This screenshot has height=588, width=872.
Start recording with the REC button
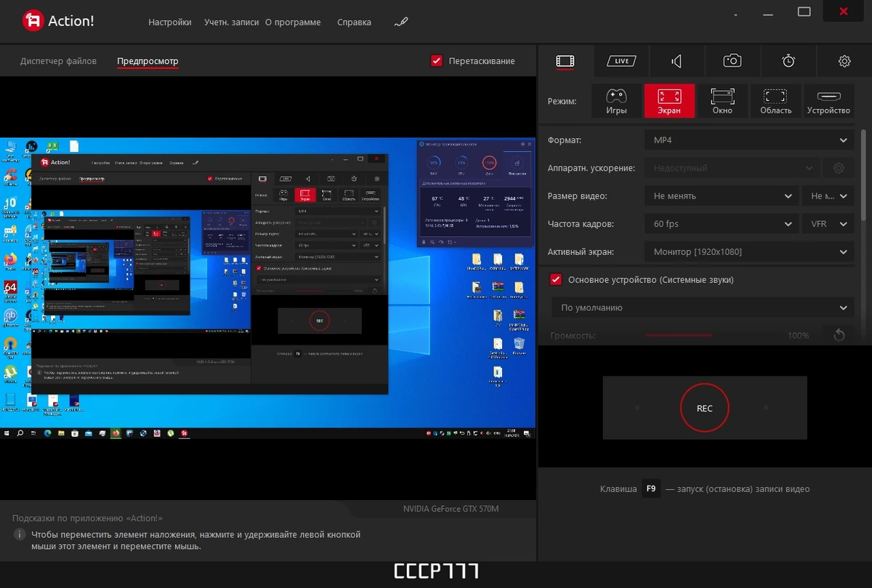705,408
